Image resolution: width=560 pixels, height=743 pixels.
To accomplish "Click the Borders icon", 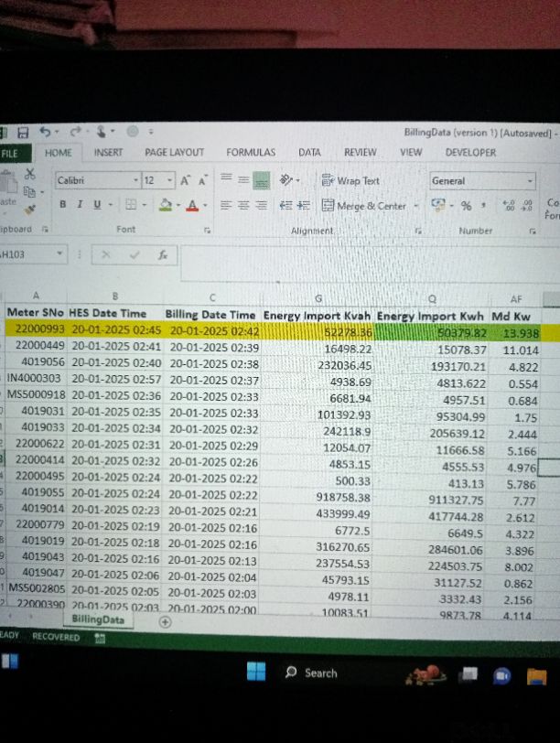I will tap(131, 204).
